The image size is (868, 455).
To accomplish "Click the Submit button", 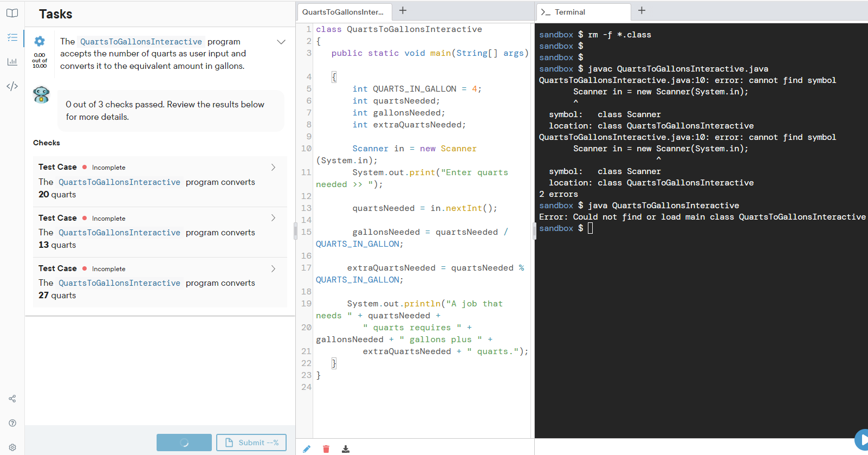I will click(x=251, y=443).
